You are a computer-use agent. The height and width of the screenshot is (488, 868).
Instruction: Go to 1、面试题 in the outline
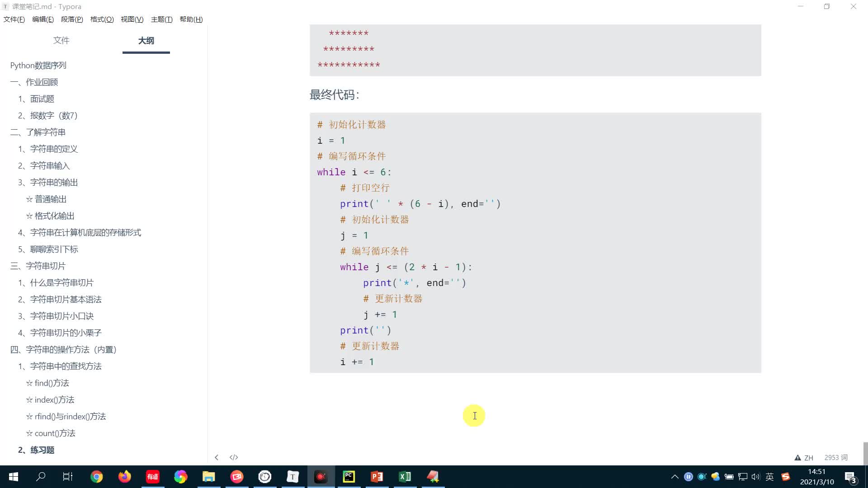pos(36,99)
